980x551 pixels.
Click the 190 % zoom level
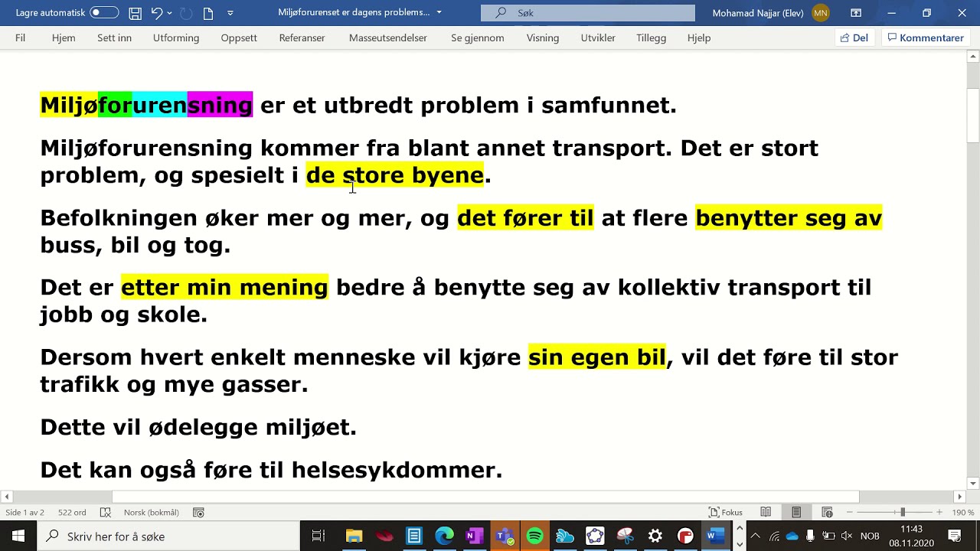click(963, 513)
